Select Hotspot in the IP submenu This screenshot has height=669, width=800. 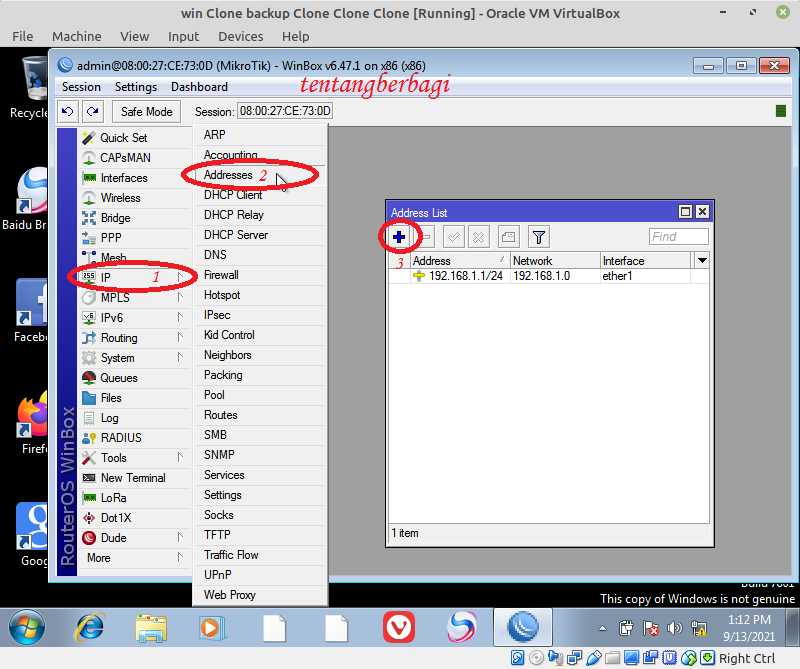[259, 295]
